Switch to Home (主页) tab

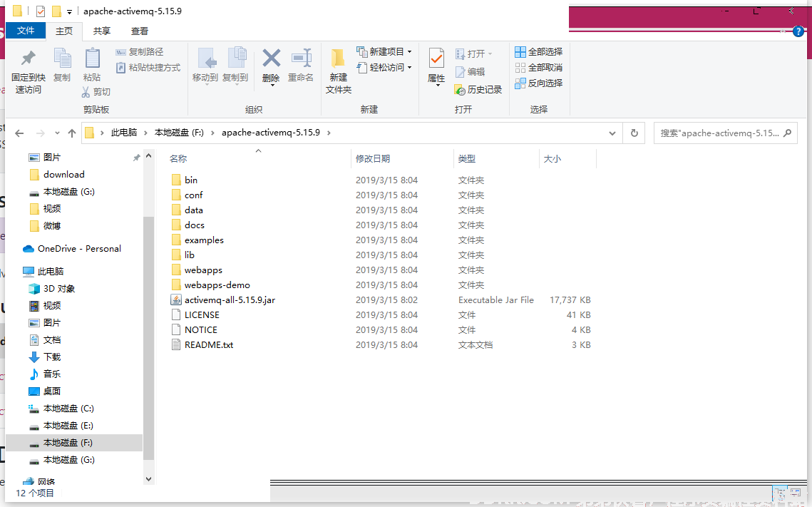tap(64, 31)
